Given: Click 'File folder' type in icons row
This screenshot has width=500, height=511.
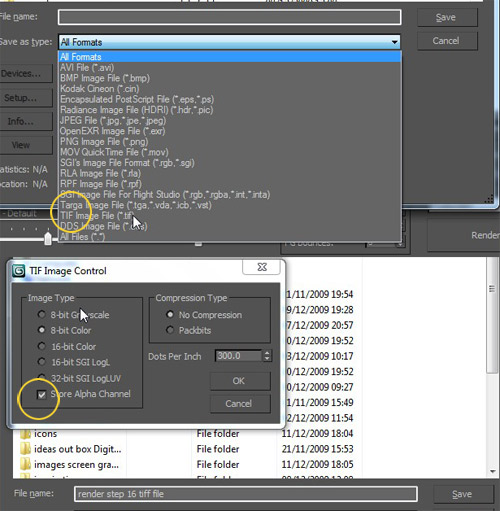Looking at the screenshot, I should [218, 433].
